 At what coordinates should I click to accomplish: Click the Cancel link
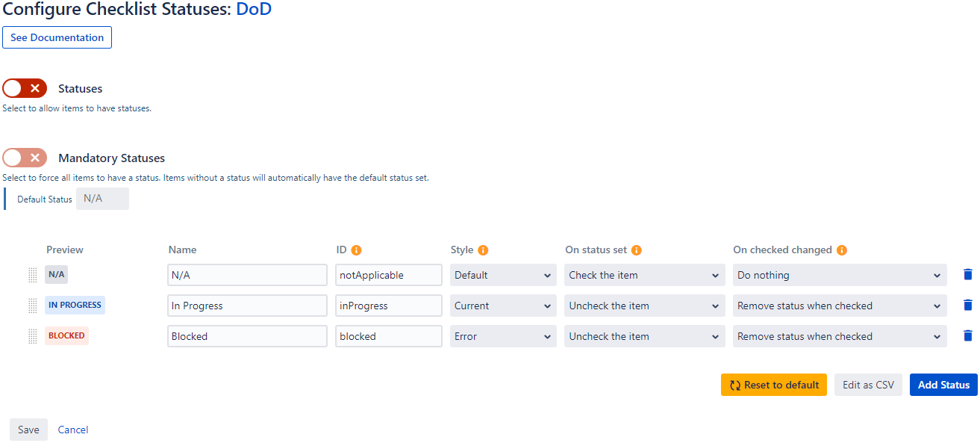tap(73, 430)
